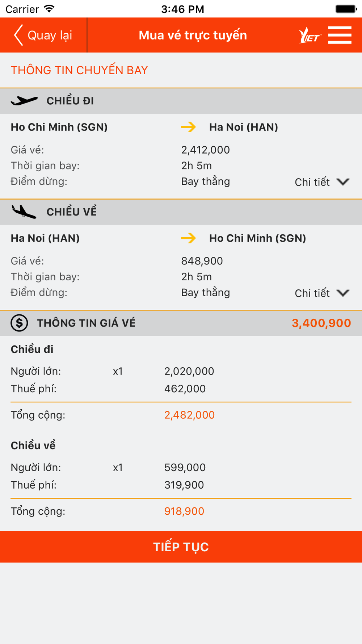Tap the dollar sign fare icon
This screenshot has width=362, height=644.
19,323
